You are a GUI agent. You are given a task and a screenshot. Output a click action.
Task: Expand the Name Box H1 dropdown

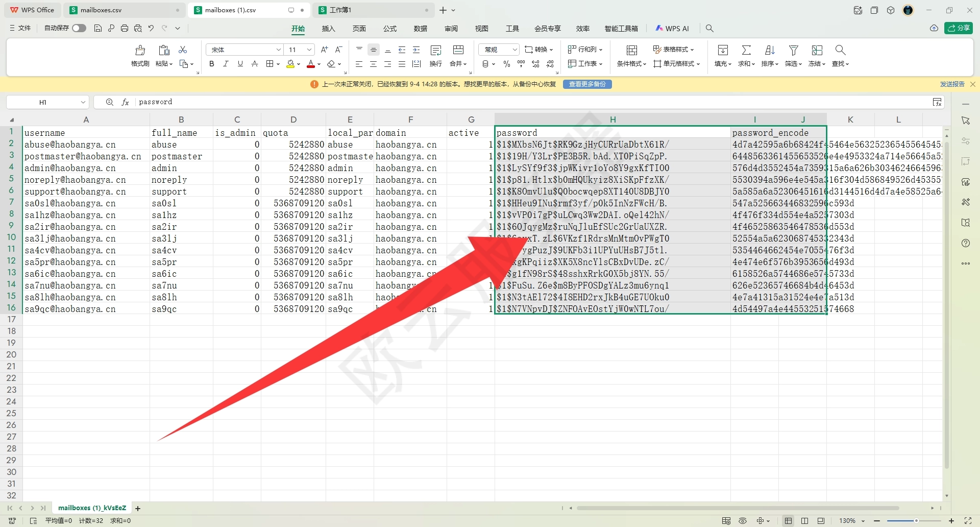tap(83, 102)
